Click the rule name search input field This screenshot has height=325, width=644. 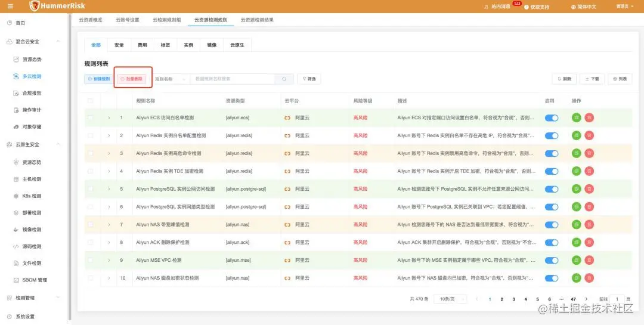pyautogui.click(x=233, y=79)
